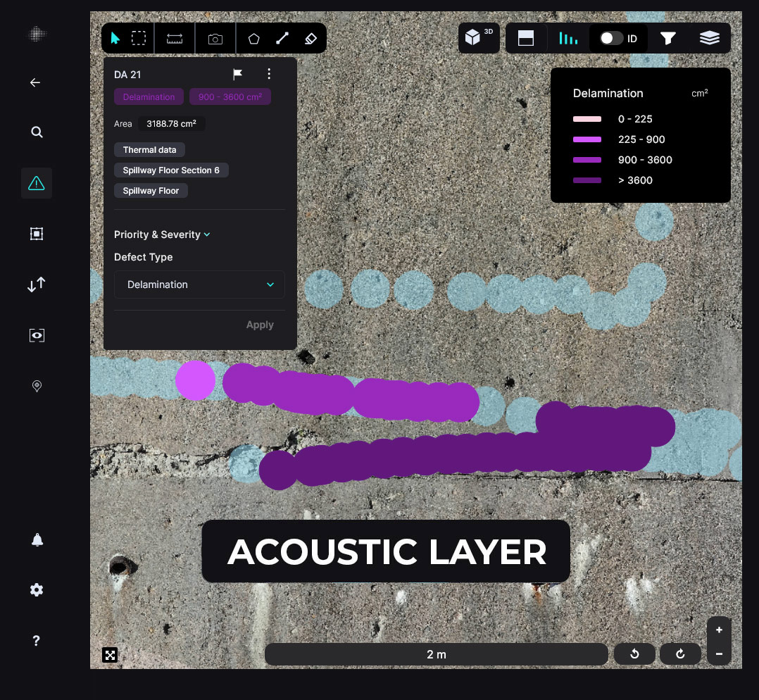The height and width of the screenshot is (700, 759).
Task: Click the Spillway Floor tag
Action: pyautogui.click(x=151, y=191)
